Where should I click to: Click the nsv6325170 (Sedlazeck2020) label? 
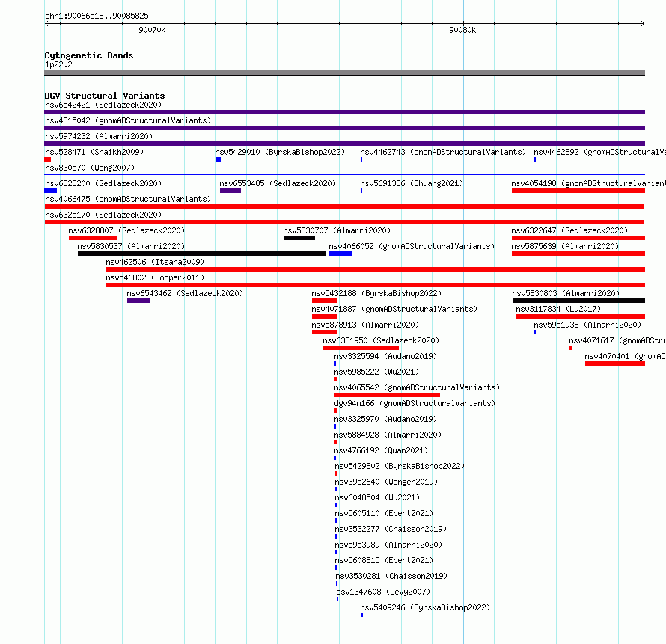[x=103, y=215]
